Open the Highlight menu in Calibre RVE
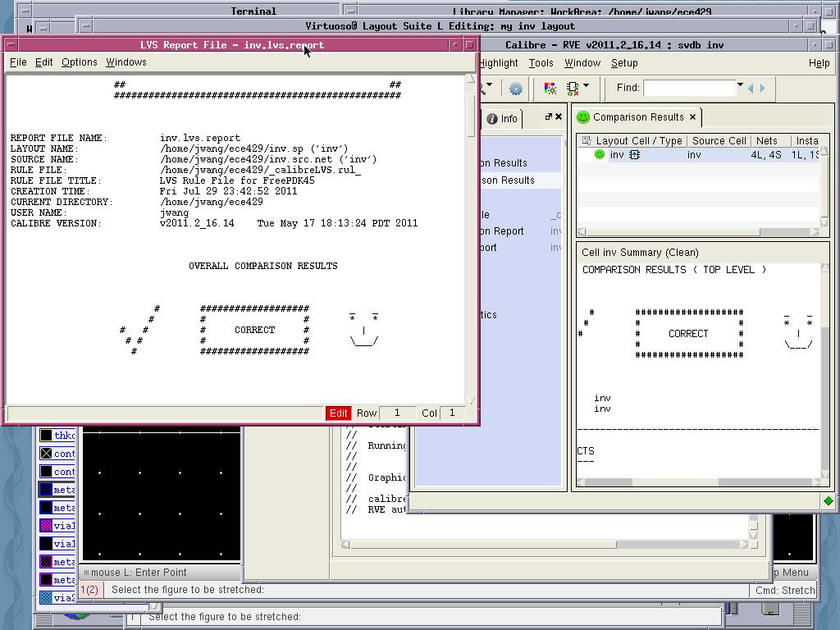The image size is (840, 630). point(499,63)
